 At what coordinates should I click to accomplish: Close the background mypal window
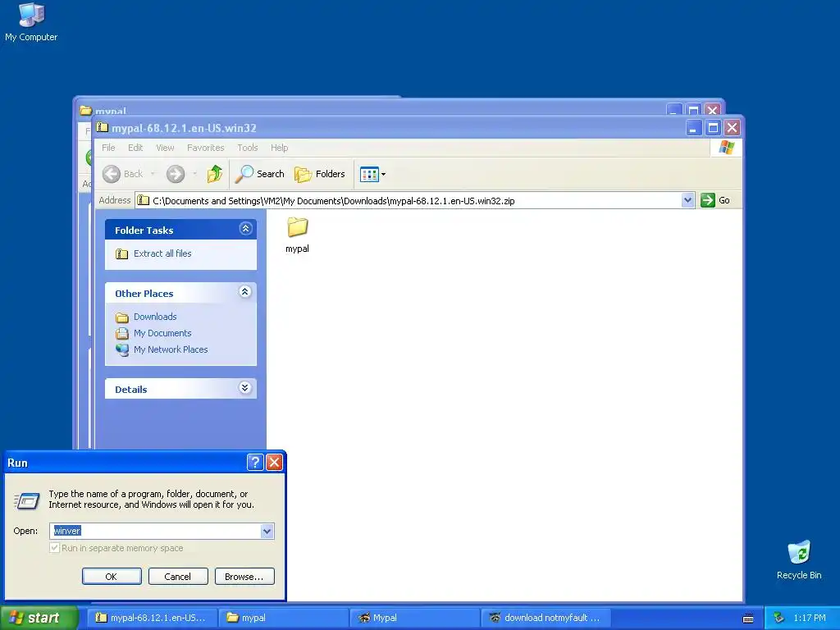pos(712,110)
